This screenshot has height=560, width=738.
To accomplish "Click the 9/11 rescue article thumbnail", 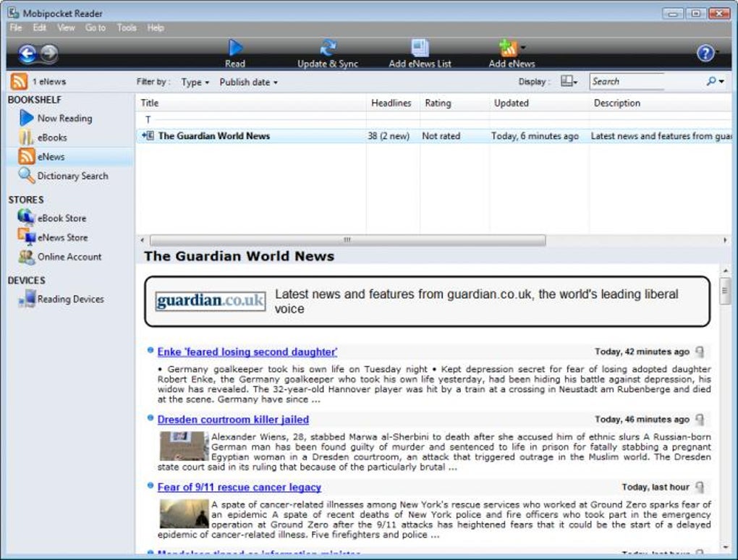I will [184, 514].
